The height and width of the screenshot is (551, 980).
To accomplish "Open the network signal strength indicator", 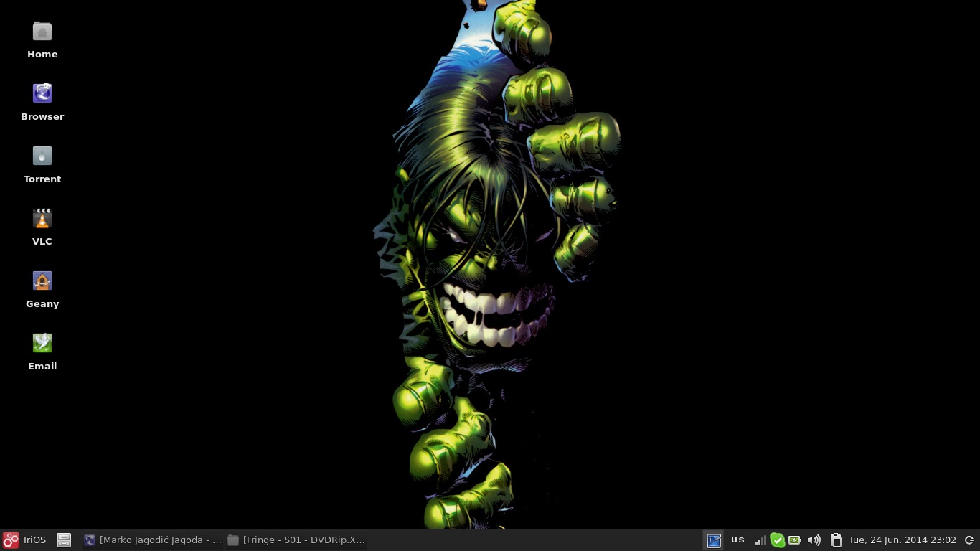I will 760,540.
